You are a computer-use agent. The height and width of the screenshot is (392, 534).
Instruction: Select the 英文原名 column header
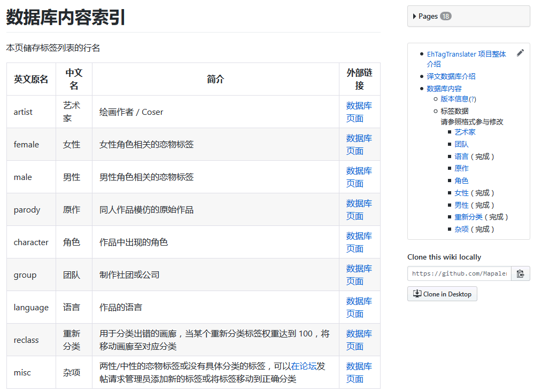coord(31,79)
